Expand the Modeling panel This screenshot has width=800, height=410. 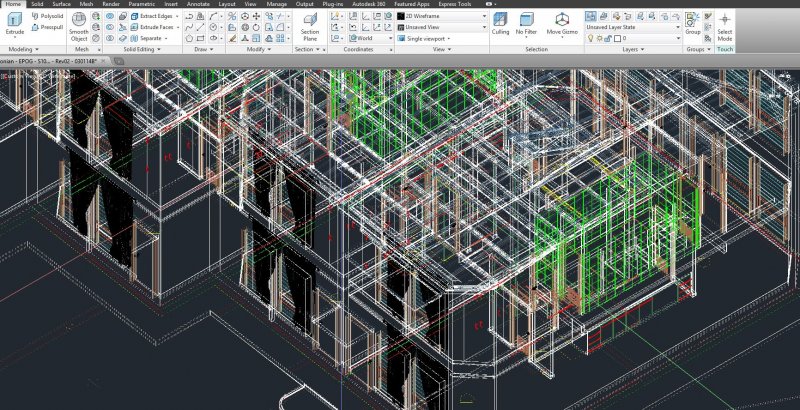(x=23, y=49)
